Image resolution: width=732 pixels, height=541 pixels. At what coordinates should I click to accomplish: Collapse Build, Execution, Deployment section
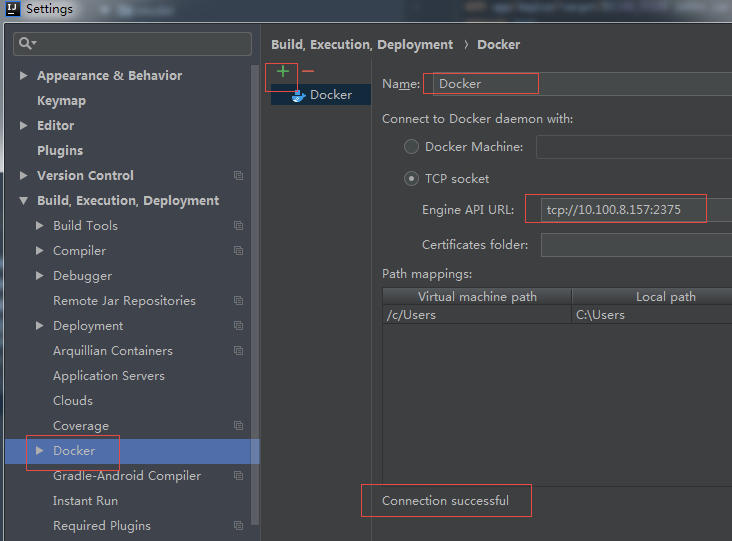(x=23, y=201)
